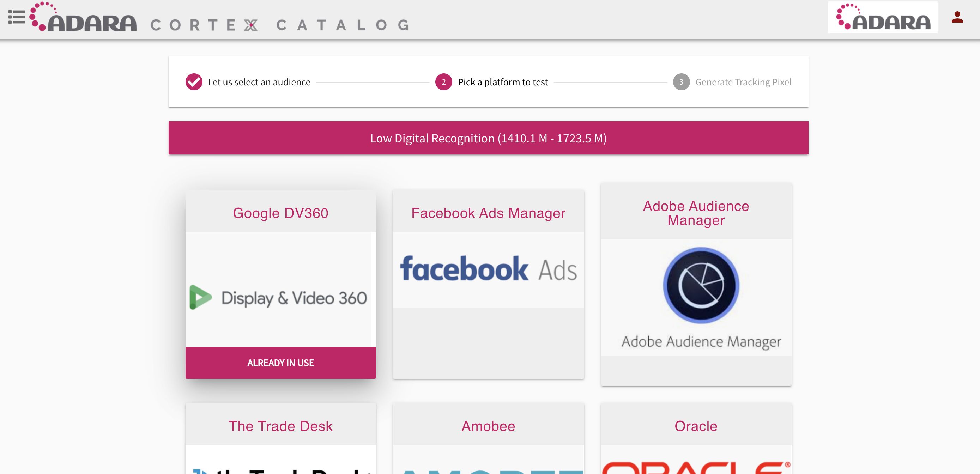Select The Trade Desk card title

281,426
